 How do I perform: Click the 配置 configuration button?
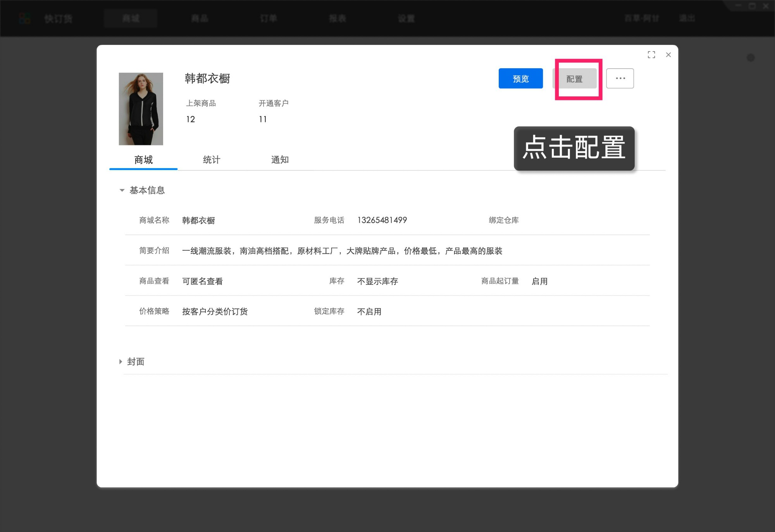click(x=575, y=78)
